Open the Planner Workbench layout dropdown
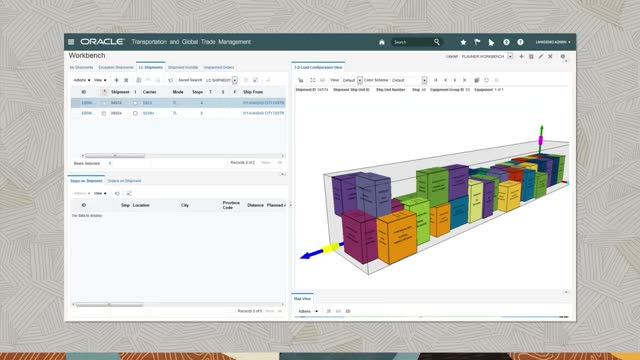Image resolution: width=640 pixels, height=360 pixels. click(x=510, y=56)
